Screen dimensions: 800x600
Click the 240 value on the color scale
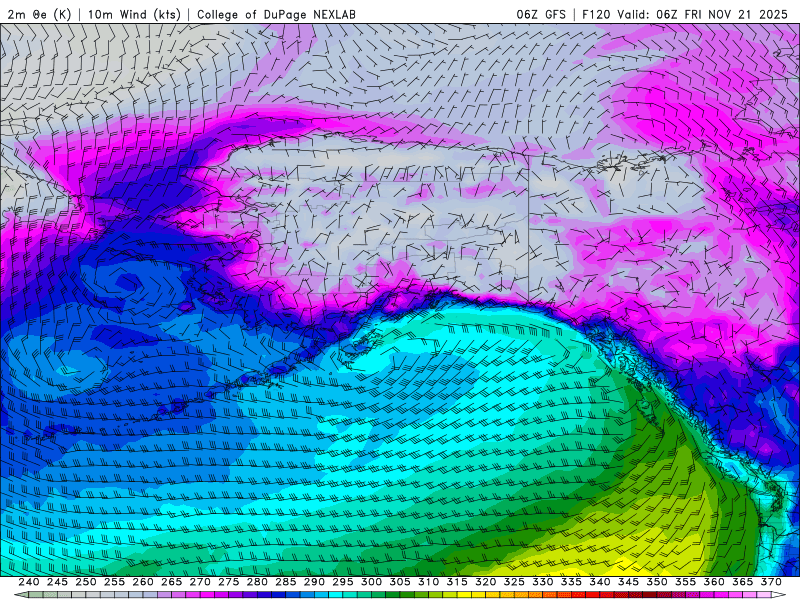29,582
